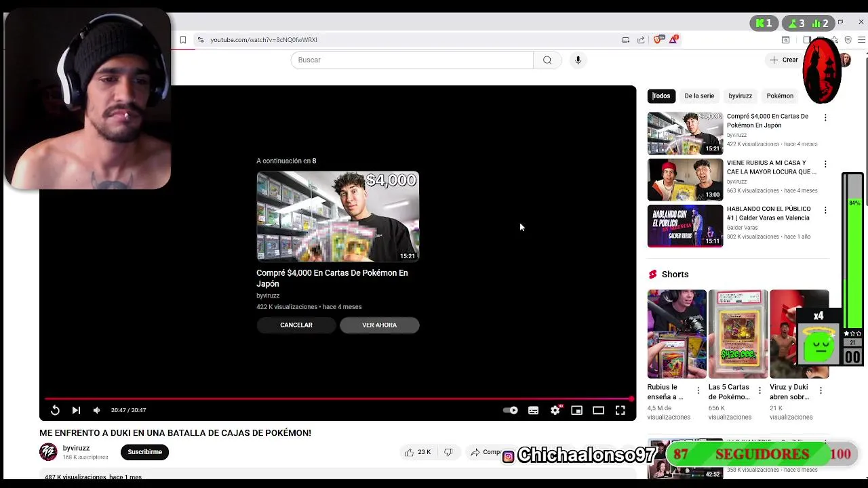The height and width of the screenshot is (488, 868).
Task: Open the 'Crear' create button
Action: coord(784,60)
